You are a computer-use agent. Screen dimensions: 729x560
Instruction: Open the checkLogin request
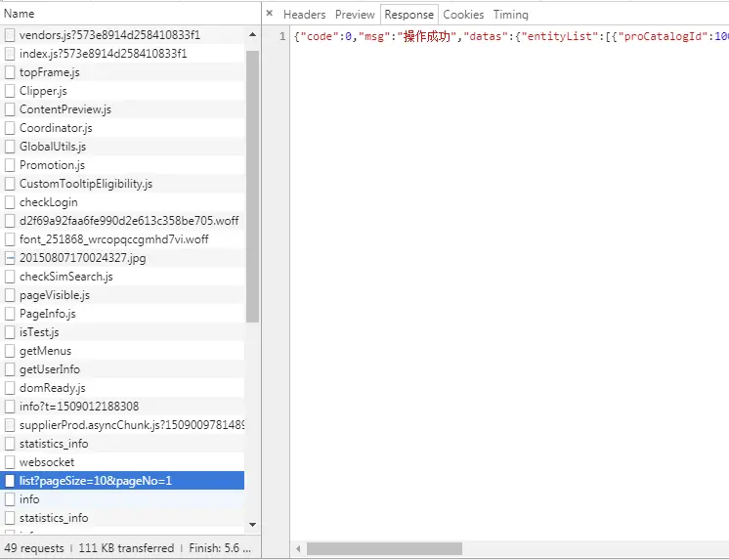tap(122, 202)
